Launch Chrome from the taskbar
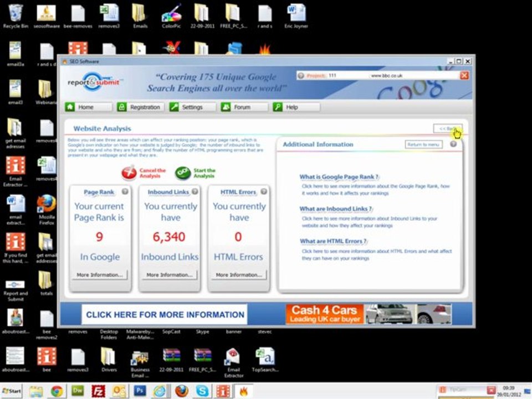Screen dimensions: 532x399 (57, 391)
